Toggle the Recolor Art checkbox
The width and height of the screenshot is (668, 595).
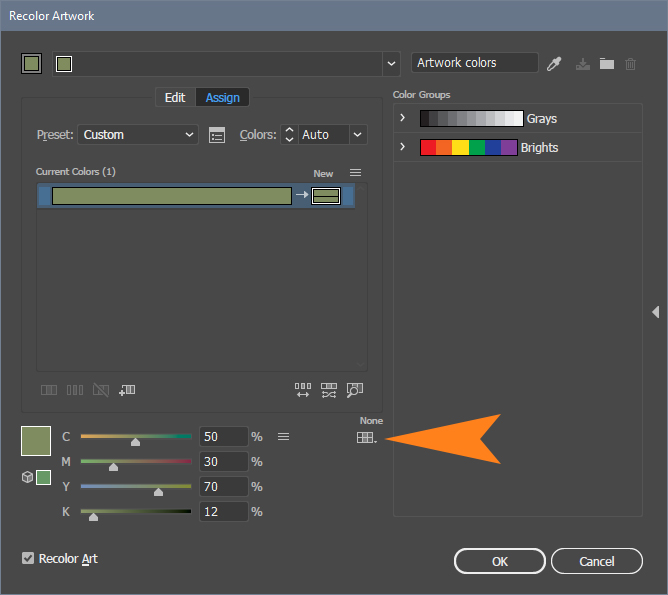coord(28,558)
